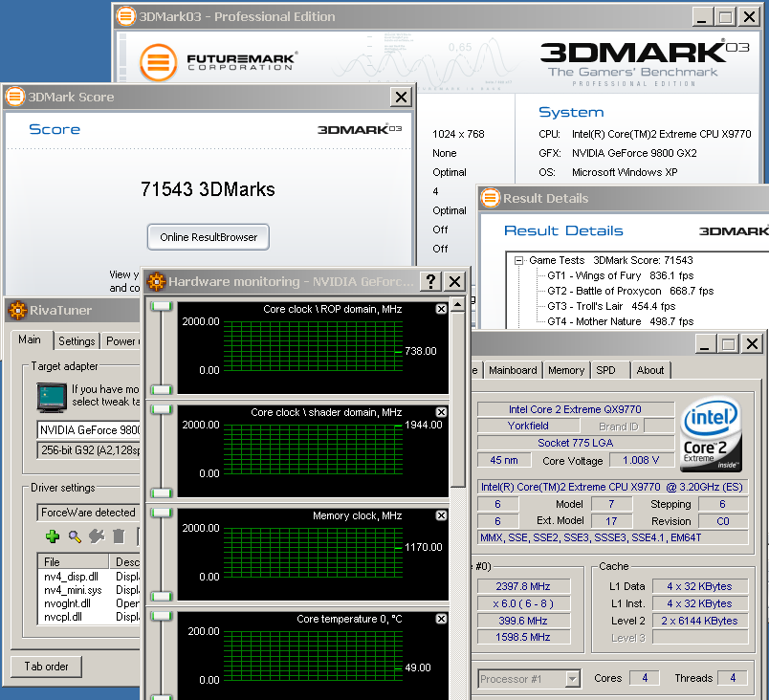Select GT2 - Battle of Proxycon result row
The height and width of the screenshot is (700, 769).
pos(630,291)
